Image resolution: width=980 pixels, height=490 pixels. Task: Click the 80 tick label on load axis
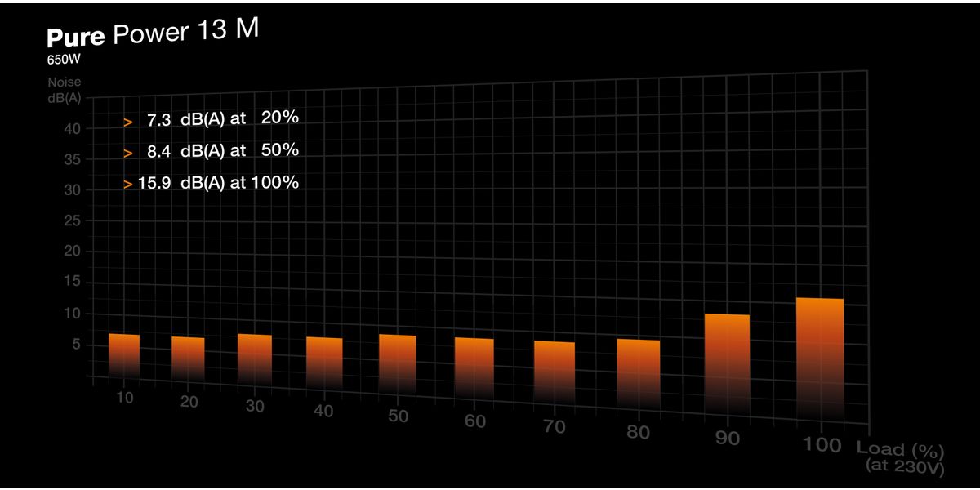point(639,432)
